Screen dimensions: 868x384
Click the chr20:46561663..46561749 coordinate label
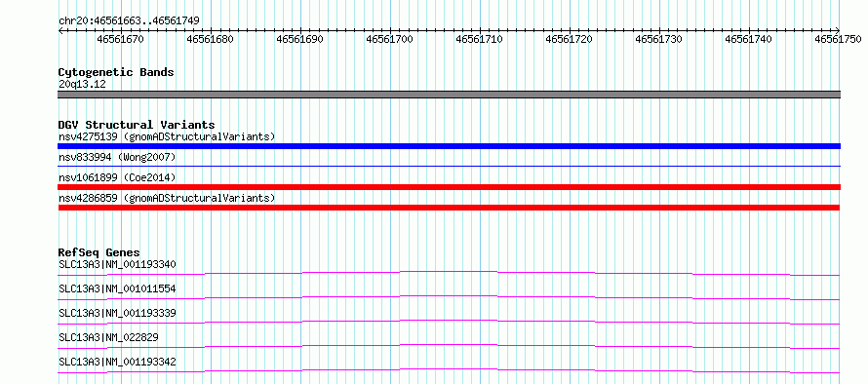click(129, 21)
